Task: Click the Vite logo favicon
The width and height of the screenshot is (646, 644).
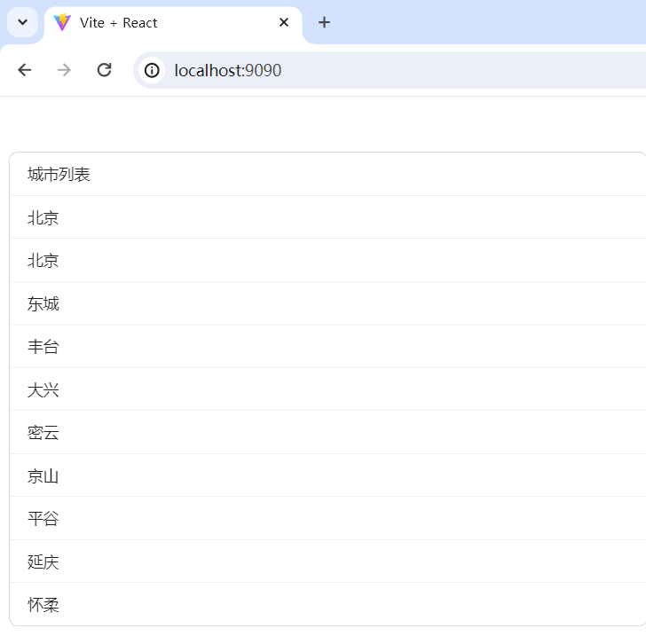Action: [x=62, y=23]
